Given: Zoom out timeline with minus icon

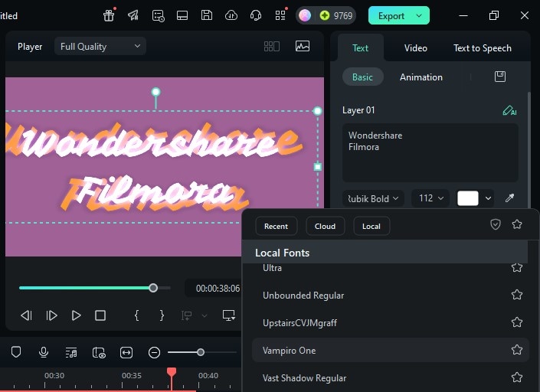Looking at the screenshot, I should 154,352.
